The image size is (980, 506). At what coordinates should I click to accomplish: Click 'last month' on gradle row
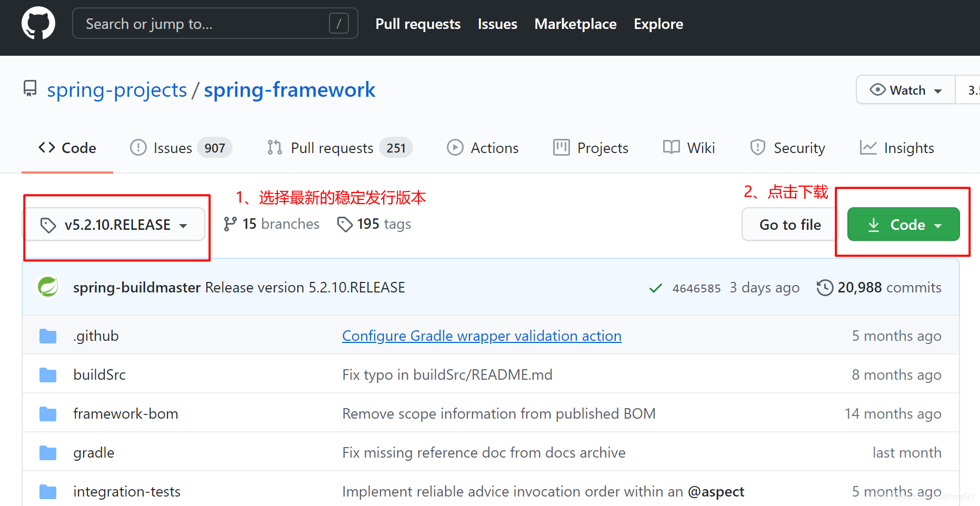click(x=907, y=453)
